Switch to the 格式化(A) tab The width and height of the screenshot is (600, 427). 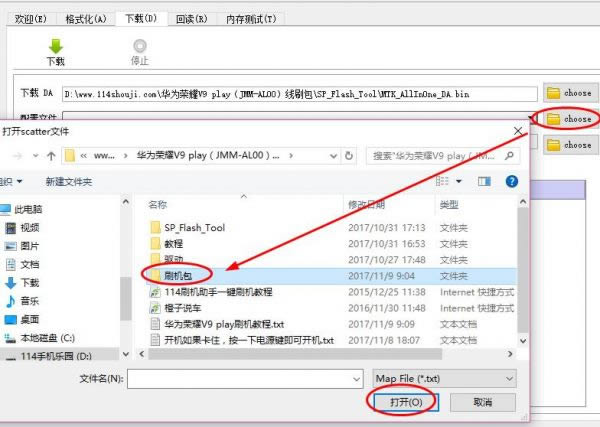[x=86, y=19]
